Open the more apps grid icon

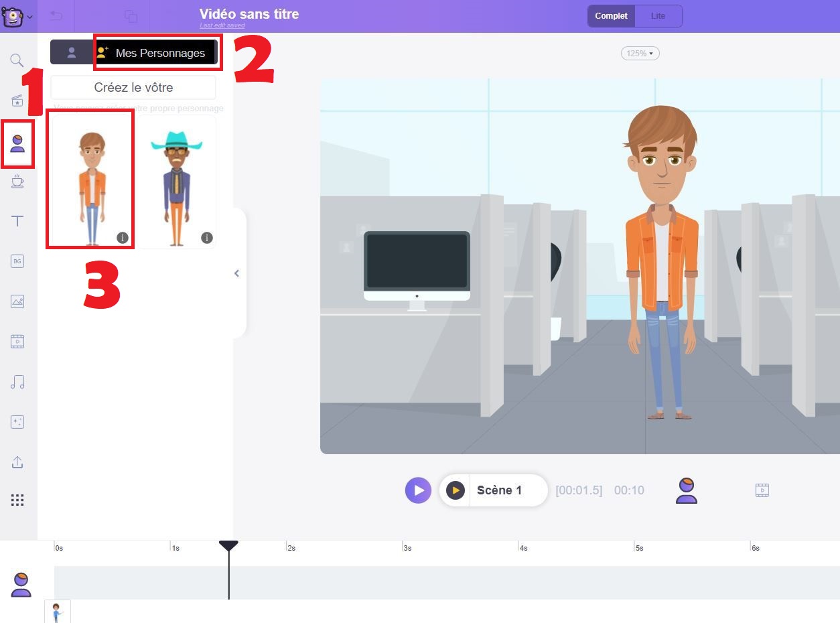point(17,500)
